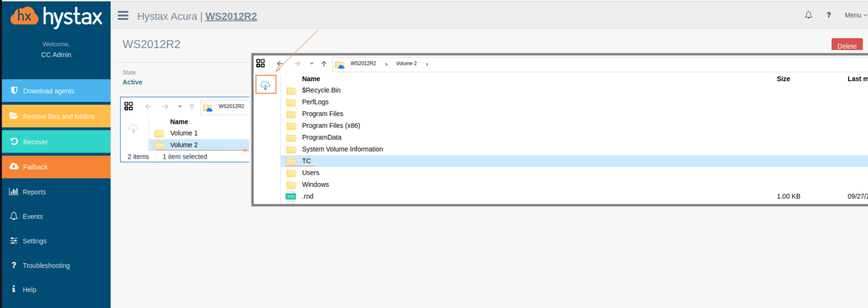Click the sliders icon beside Settings
This screenshot has height=308, width=868.
pos(14,241)
